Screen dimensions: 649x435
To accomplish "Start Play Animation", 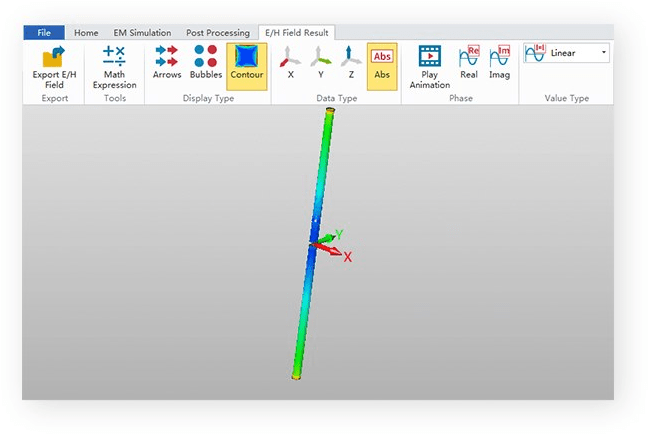I will 430,66.
